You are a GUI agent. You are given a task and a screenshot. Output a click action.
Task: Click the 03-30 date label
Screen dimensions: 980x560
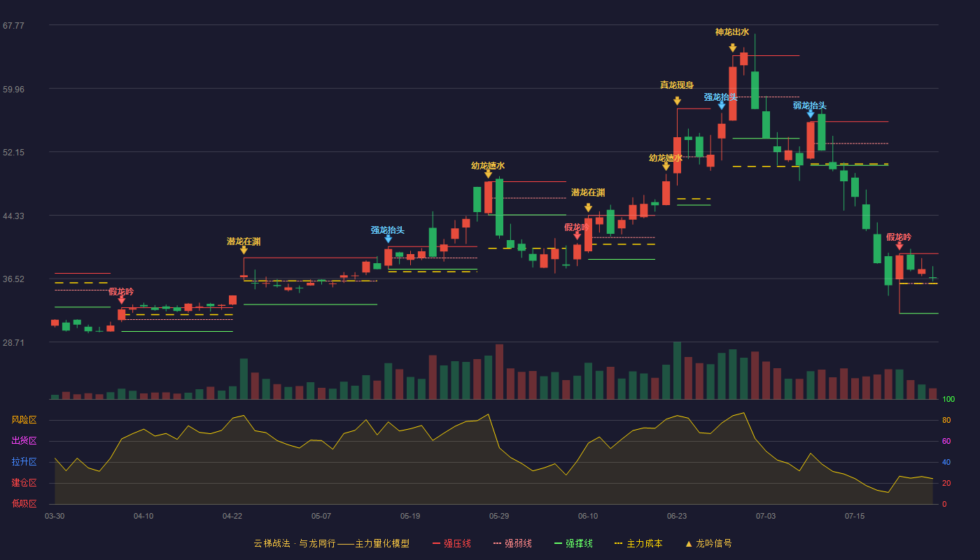pos(55,516)
